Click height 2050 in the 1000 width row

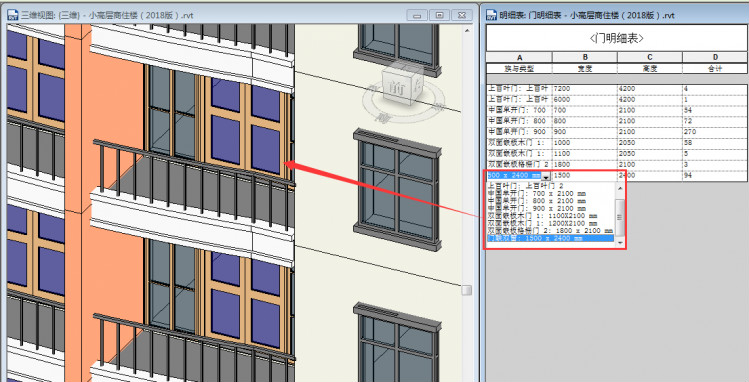[650, 143]
